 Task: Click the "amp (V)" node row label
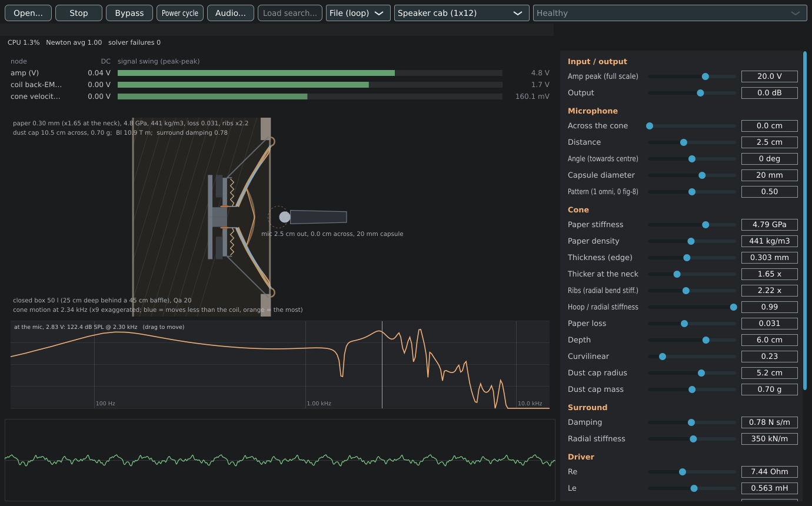24,73
